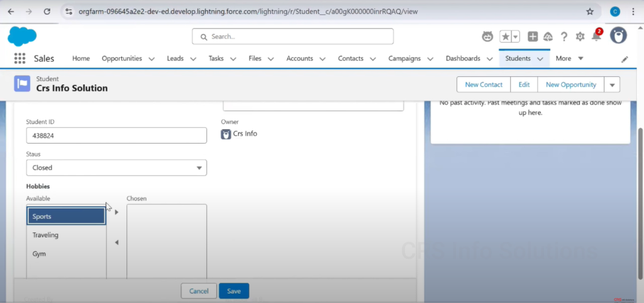The width and height of the screenshot is (644, 303).
Task: Open the More navigation menu
Action: (569, 59)
